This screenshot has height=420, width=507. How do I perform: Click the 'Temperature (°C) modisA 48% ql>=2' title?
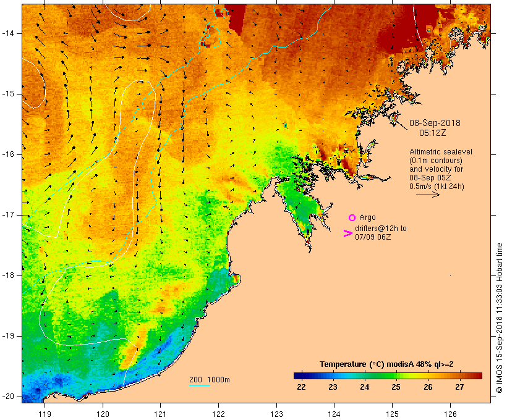[x=386, y=364]
